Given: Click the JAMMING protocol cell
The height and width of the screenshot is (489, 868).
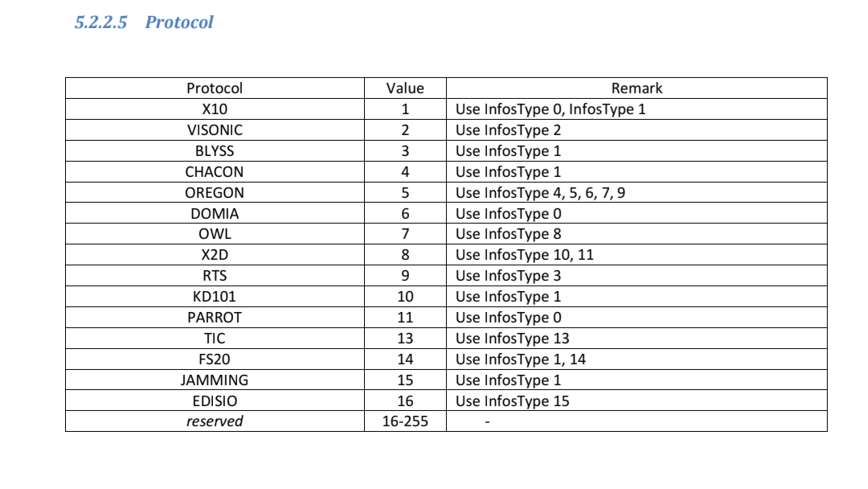Looking at the screenshot, I should (215, 380).
